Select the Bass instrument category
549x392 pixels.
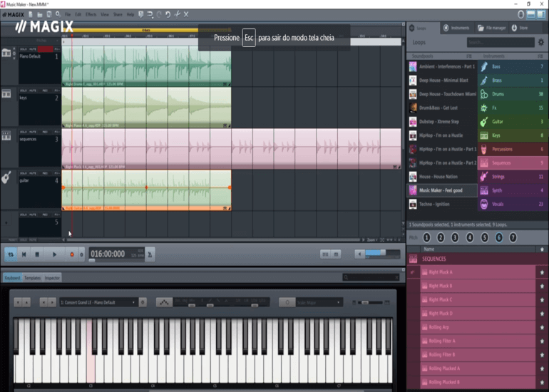coord(512,66)
